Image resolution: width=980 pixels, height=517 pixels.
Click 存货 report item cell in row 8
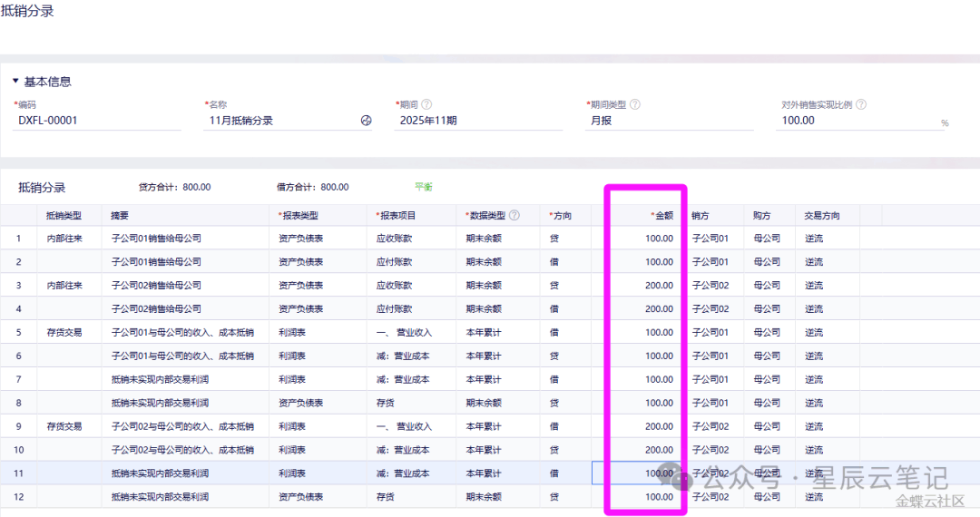point(385,403)
